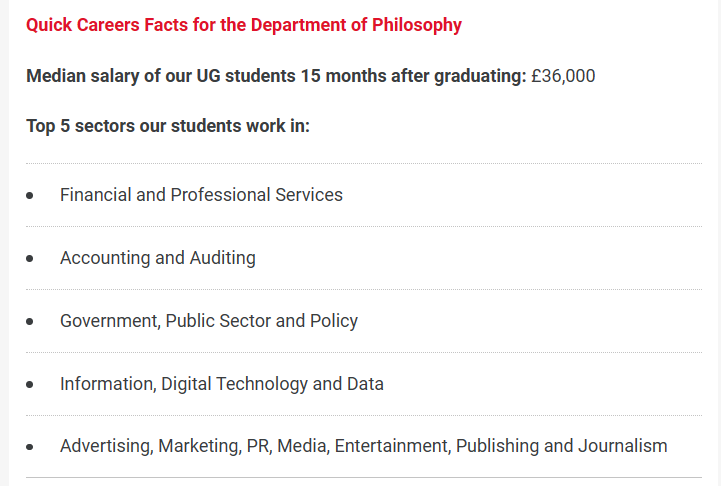Click the bullet beside Accounting and Auditing

pos(30,259)
